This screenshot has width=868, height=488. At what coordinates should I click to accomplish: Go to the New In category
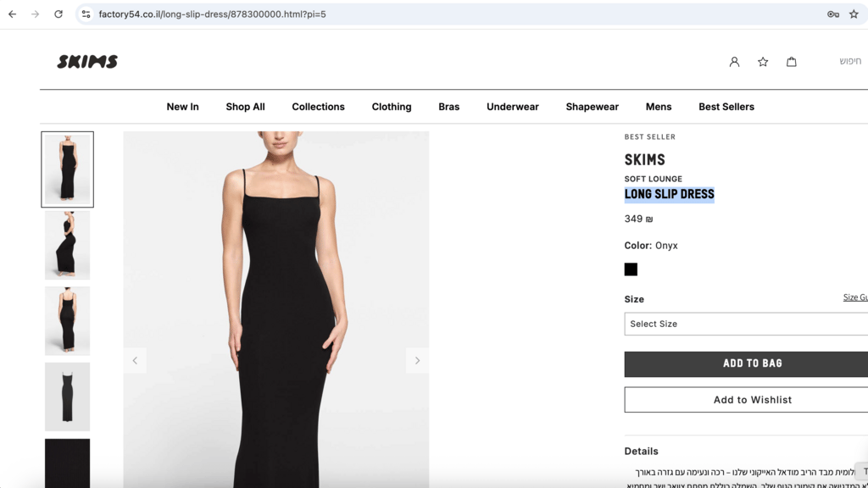[x=182, y=107]
